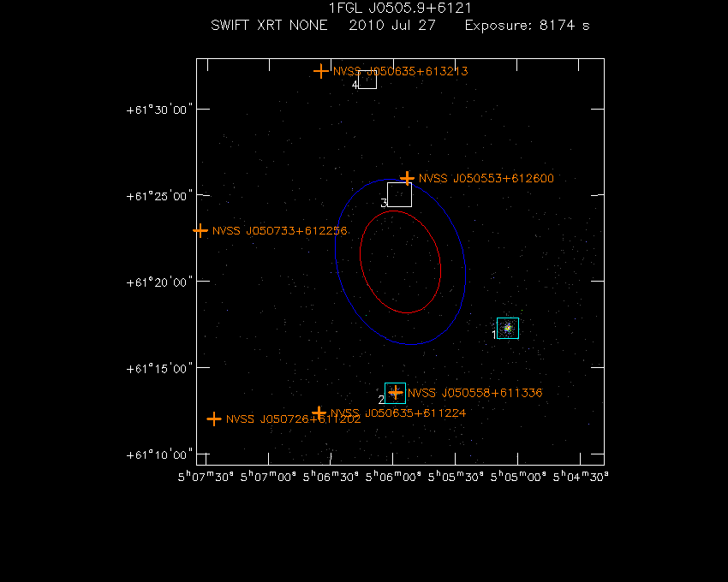
Task: Click the orange cross for NVSS J050733+612256
Action: (200, 231)
